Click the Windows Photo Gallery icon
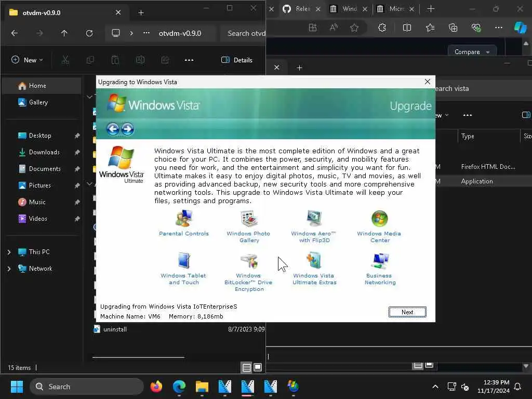 (249, 219)
